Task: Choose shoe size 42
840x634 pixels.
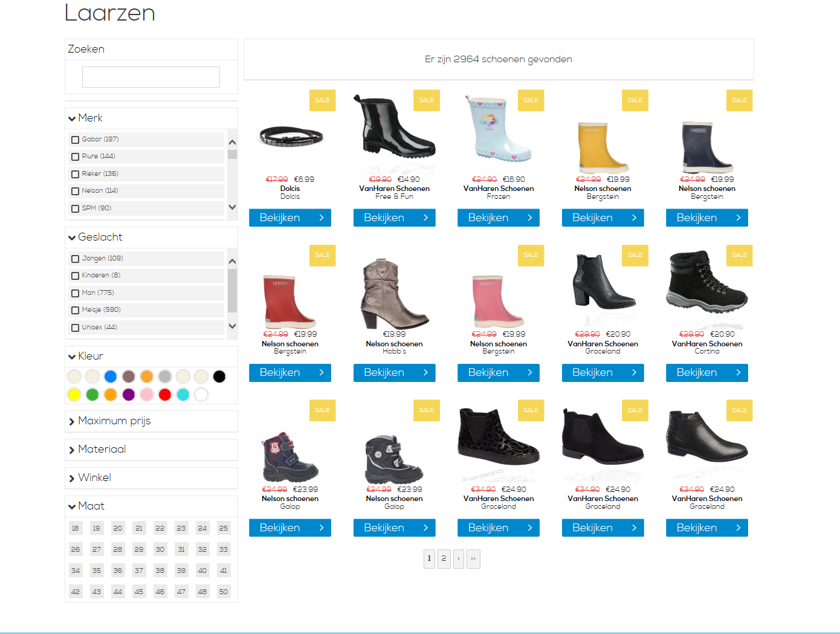Action: pyautogui.click(x=76, y=592)
